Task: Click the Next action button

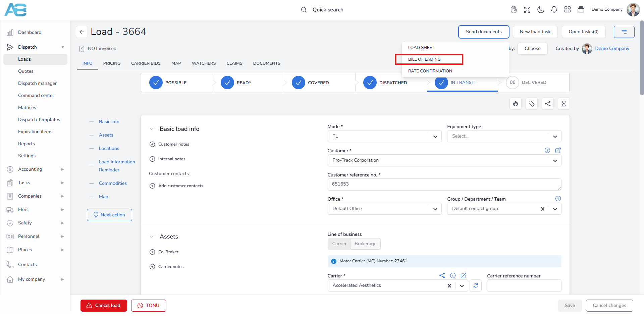Action: tap(109, 215)
